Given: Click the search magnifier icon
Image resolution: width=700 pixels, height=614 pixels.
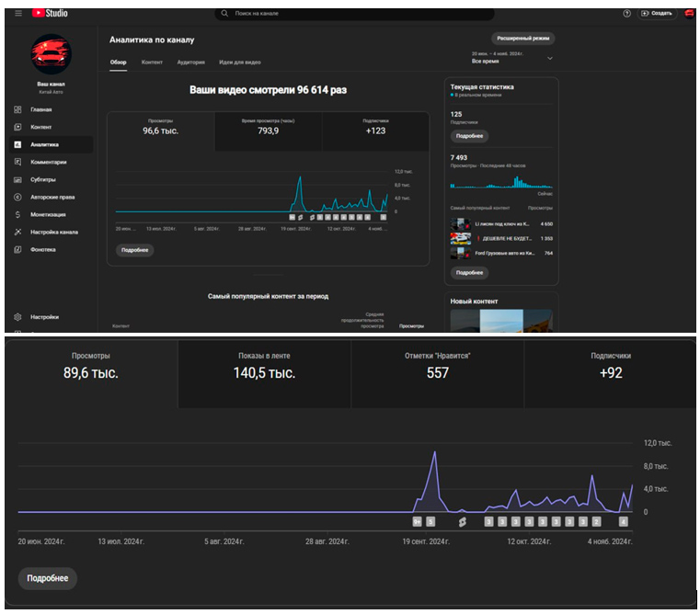Looking at the screenshot, I should coord(224,14).
